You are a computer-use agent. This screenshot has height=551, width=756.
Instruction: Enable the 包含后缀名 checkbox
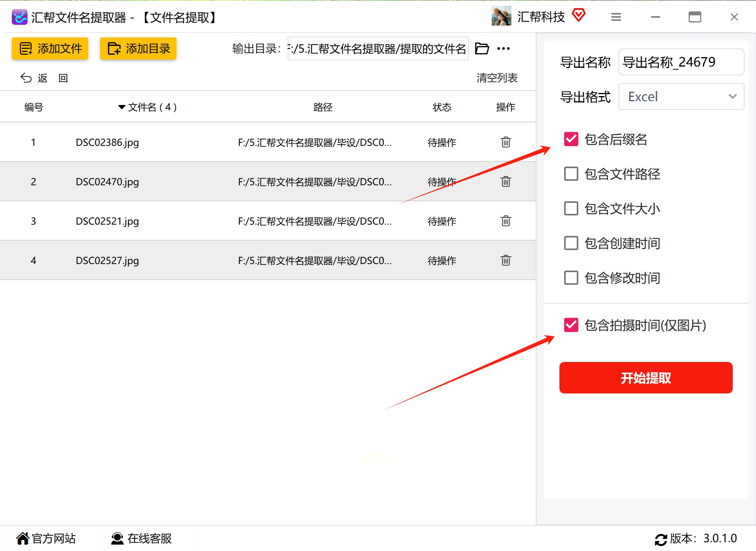pos(571,139)
